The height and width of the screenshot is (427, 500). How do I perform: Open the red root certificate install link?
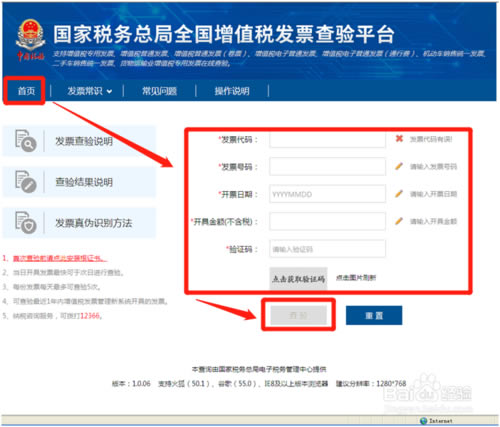coord(60,258)
